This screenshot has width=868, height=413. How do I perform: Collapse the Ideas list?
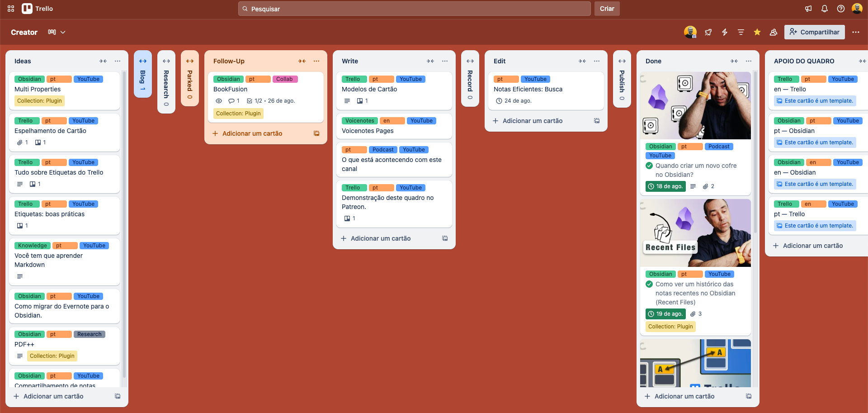click(103, 61)
